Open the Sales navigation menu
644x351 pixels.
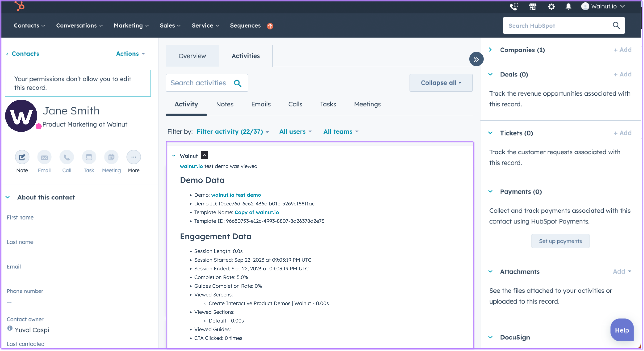click(170, 25)
